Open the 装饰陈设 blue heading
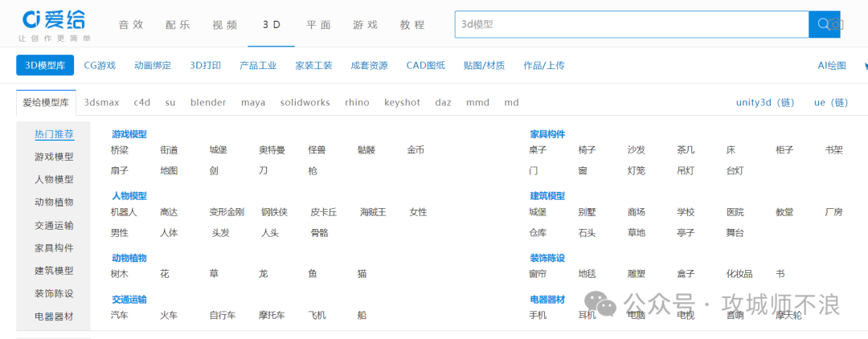The image size is (868, 339). point(547,258)
